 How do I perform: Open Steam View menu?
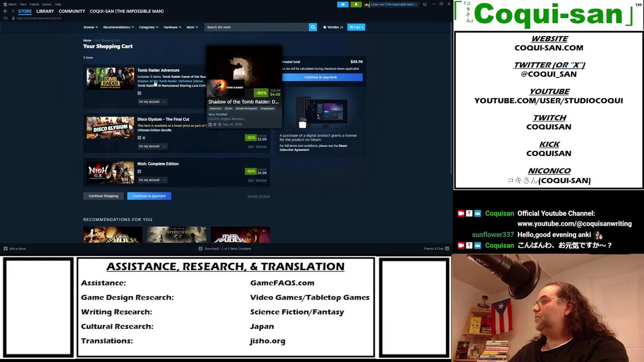pyautogui.click(x=23, y=4)
